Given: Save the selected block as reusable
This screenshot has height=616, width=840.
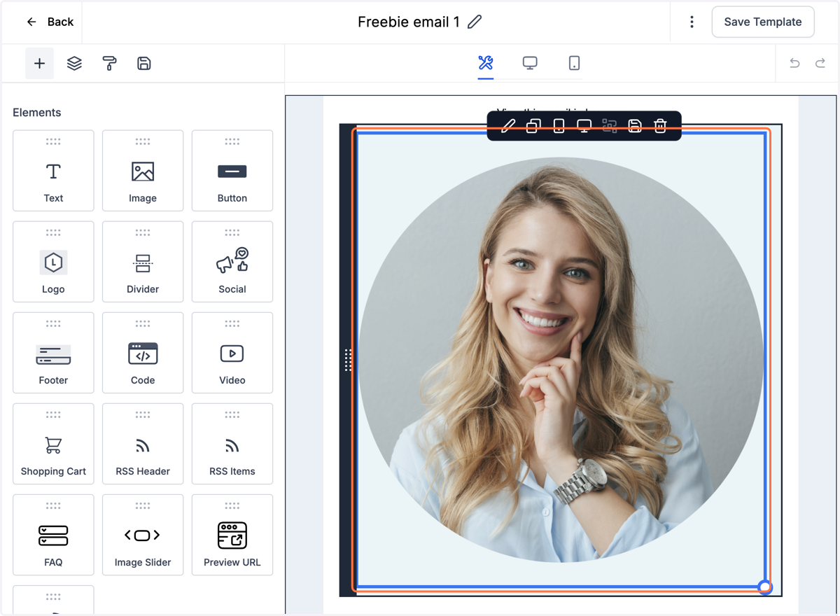Looking at the screenshot, I should (635, 126).
